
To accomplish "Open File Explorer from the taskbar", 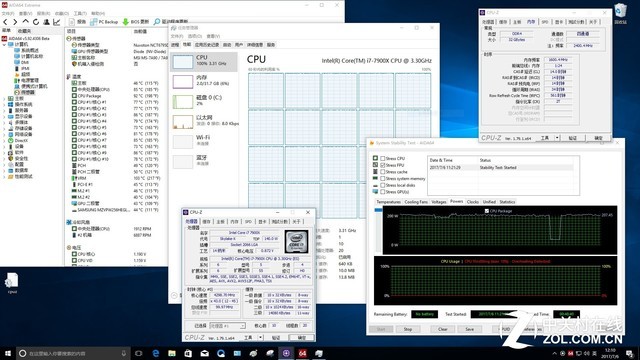I will pos(172,353).
